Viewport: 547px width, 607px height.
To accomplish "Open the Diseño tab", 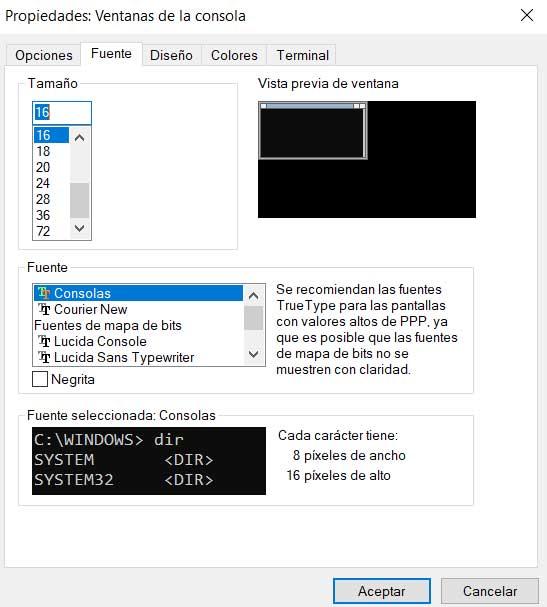I will tap(171, 55).
